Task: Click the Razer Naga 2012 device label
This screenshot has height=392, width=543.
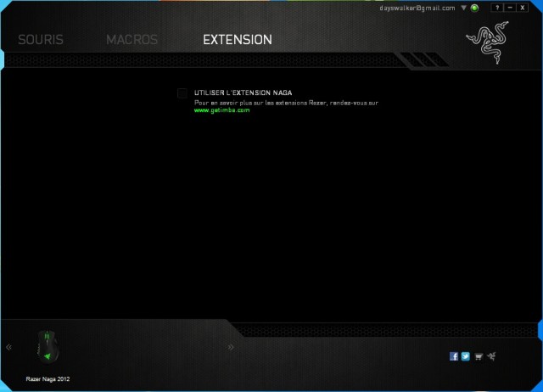Action: (x=48, y=378)
